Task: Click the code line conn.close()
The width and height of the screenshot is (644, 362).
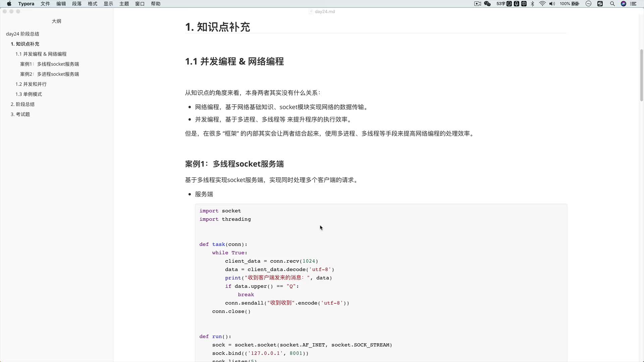Action: pyautogui.click(x=231, y=311)
